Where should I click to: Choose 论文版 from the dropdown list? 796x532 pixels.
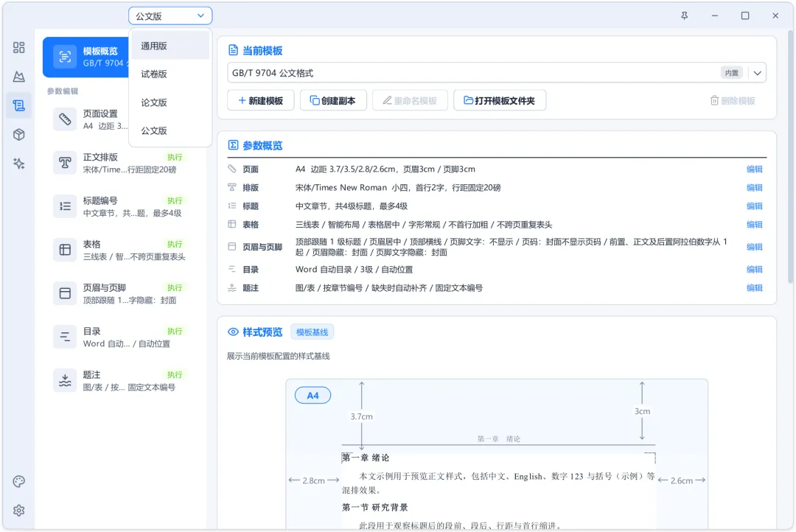tap(170, 102)
